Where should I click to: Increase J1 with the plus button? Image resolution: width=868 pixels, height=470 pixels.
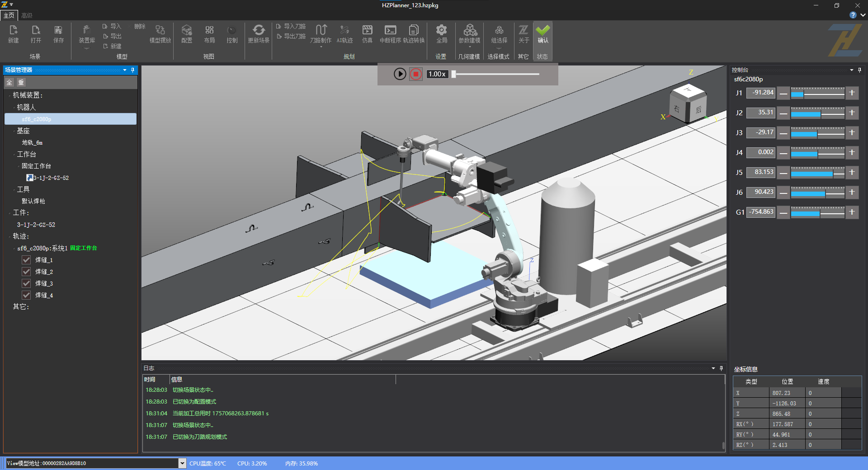click(852, 93)
